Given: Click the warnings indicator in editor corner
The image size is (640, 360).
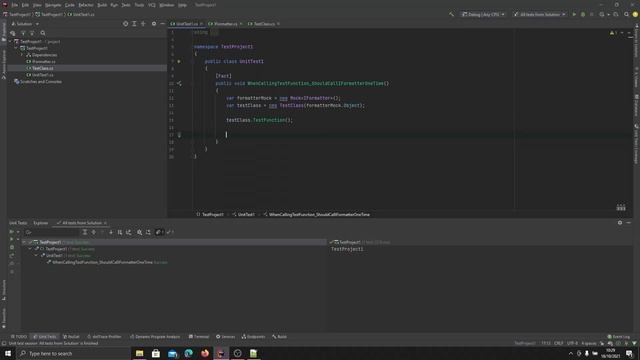Looking at the screenshot, I should pos(613,33).
